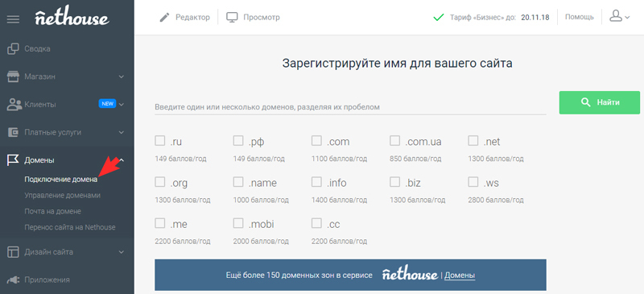Viewport: 644px width, 294px height.
Task: Tick the .me domain checkbox
Action: (x=159, y=223)
